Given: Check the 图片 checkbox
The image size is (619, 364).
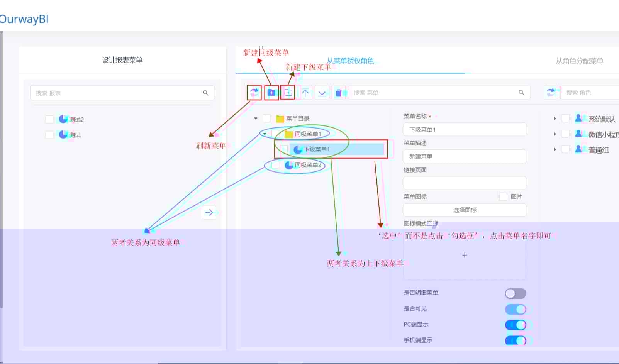Looking at the screenshot, I should pyautogui.click(x=503, y=196).
